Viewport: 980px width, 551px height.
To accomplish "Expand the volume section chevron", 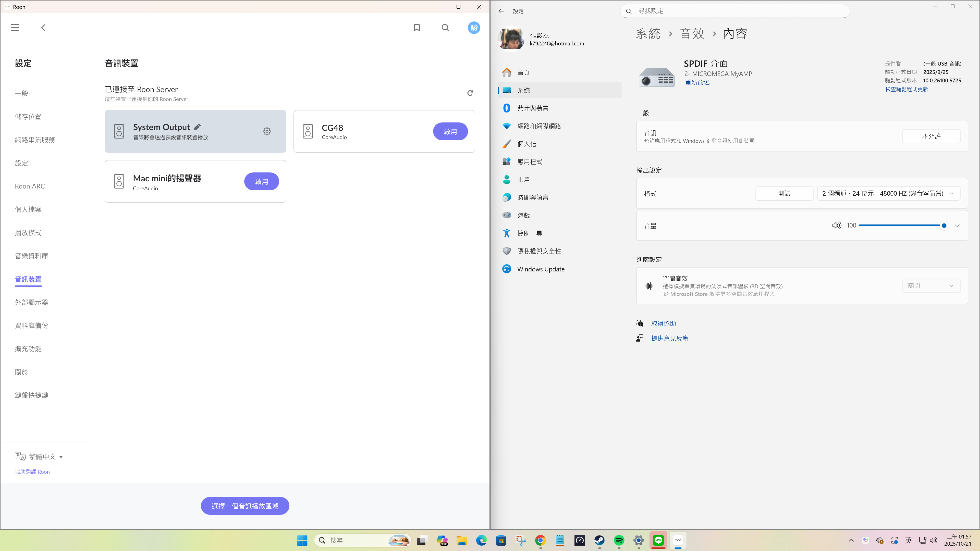I will [957, 226].
